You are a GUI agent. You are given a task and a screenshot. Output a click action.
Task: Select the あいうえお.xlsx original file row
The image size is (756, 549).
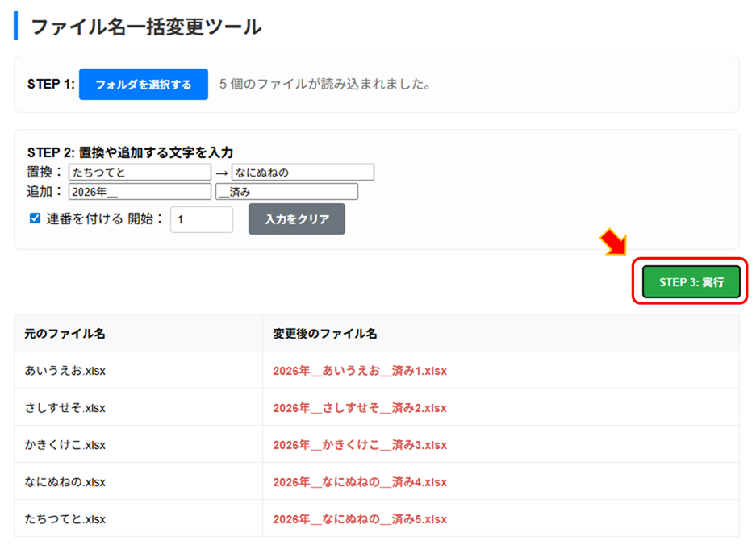65,371
